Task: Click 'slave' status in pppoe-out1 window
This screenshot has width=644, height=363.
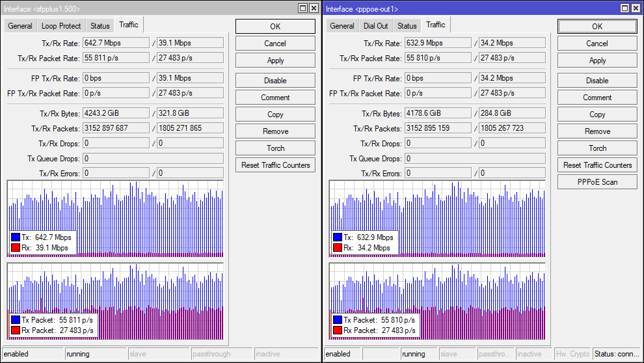Action: [x=457, y=354]
